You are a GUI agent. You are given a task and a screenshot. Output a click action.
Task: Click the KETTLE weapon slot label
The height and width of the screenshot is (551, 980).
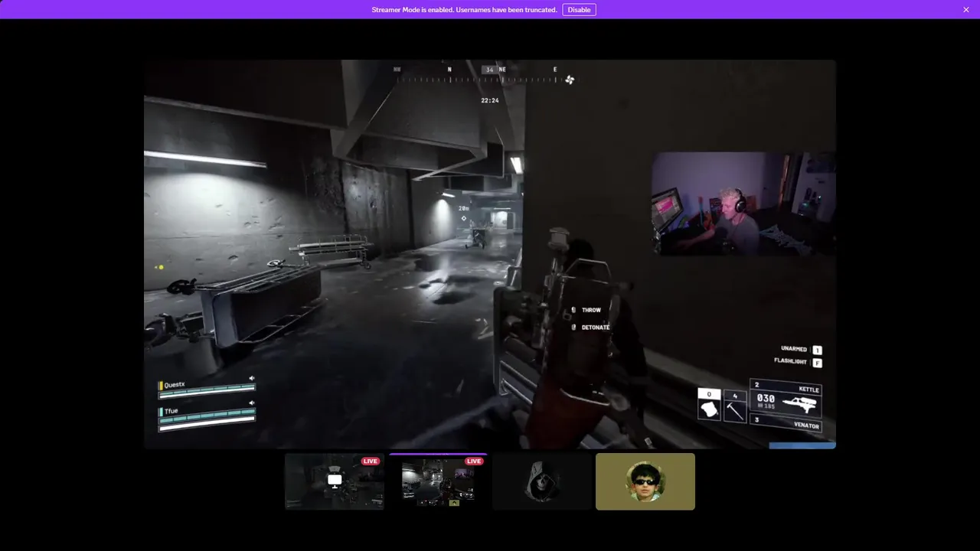808,390
